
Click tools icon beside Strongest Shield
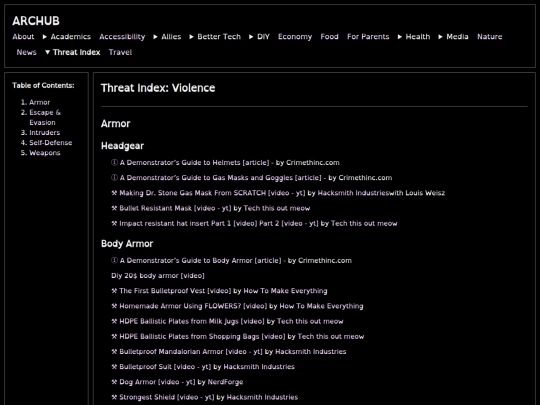point(114,397)
